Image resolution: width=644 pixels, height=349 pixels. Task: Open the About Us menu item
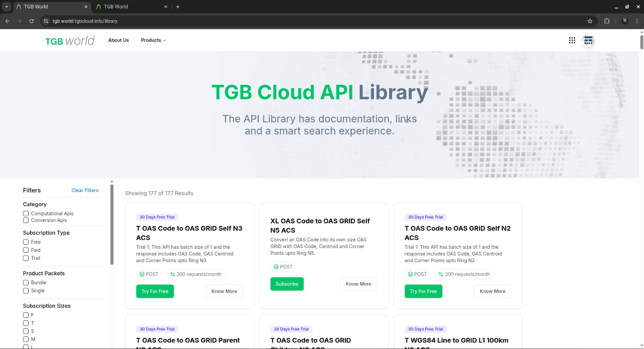coord(118,40)
